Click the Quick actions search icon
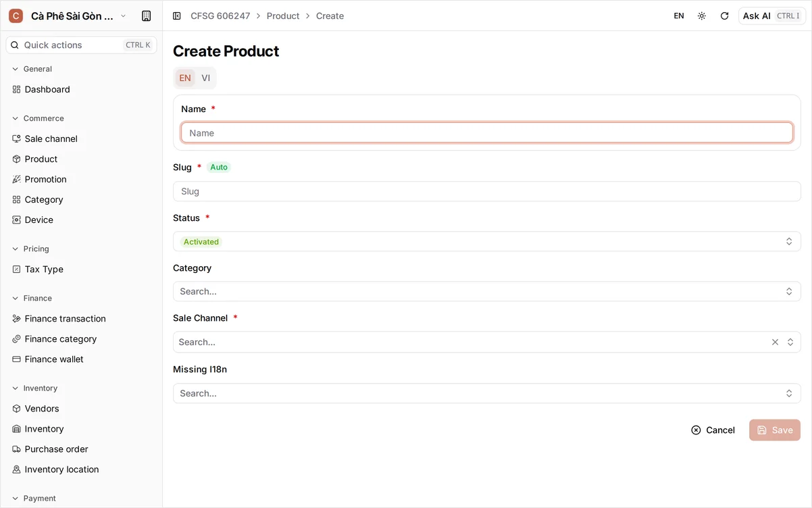 pyautogui.click(x=15, y=45)
